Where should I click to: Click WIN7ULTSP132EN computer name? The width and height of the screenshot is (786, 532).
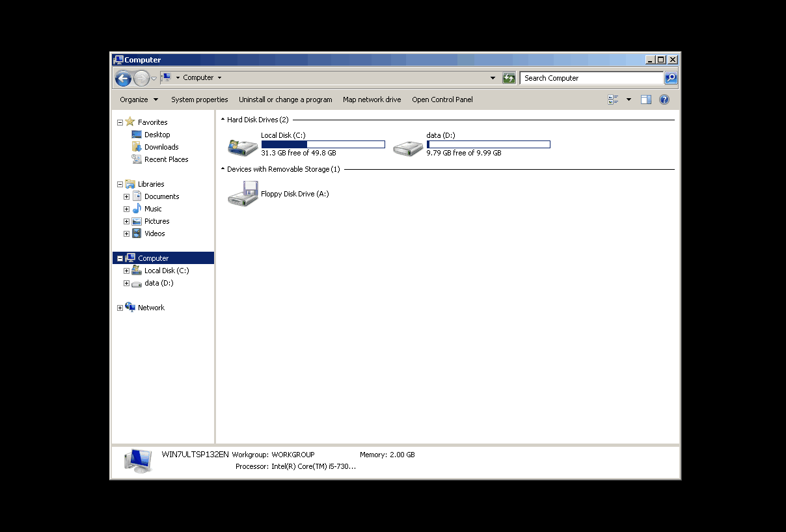coord(195,455)
